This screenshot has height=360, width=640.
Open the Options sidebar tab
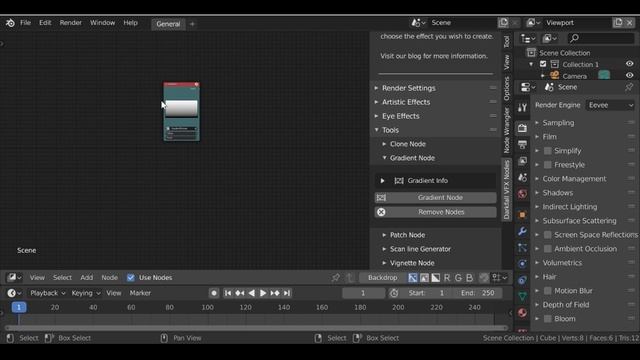pos(507,88)
